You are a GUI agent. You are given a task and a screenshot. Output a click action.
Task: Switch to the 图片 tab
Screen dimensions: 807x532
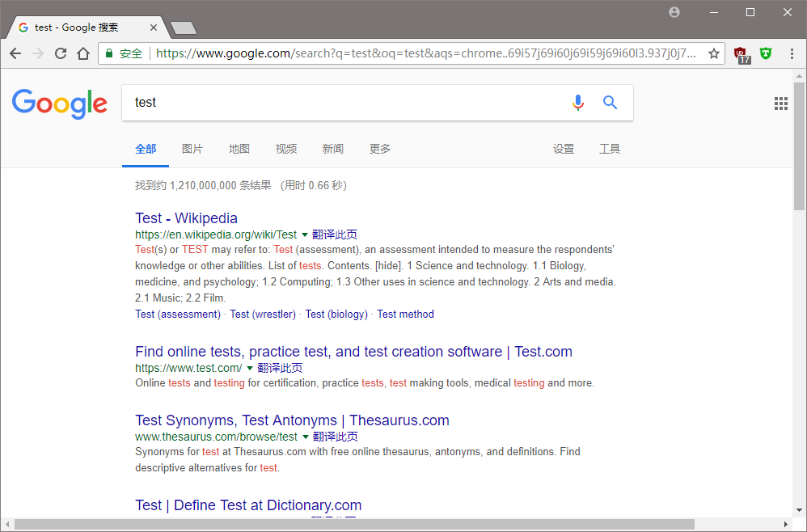tap(192, 150)
